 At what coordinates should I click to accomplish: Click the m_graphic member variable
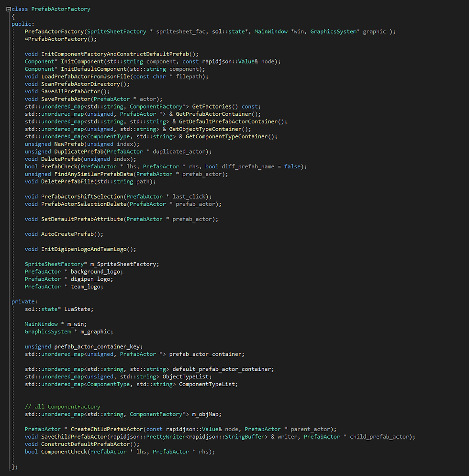click(x=95, y=332)
